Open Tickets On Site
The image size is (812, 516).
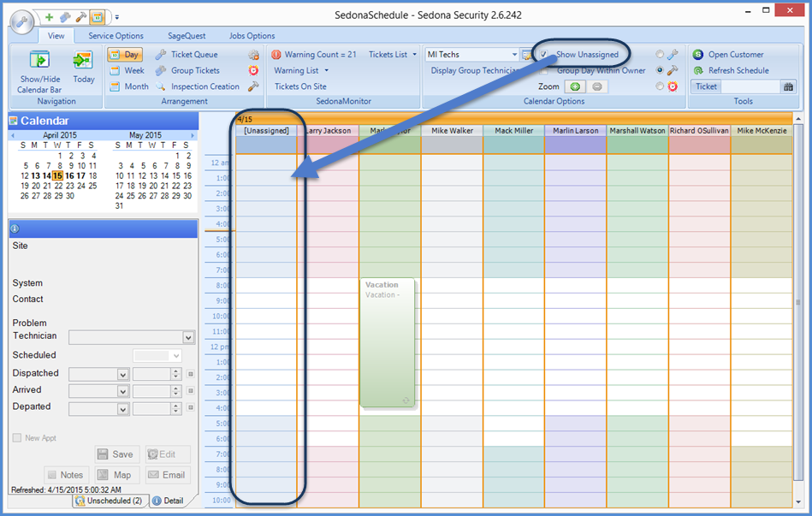tap(300, 86)
